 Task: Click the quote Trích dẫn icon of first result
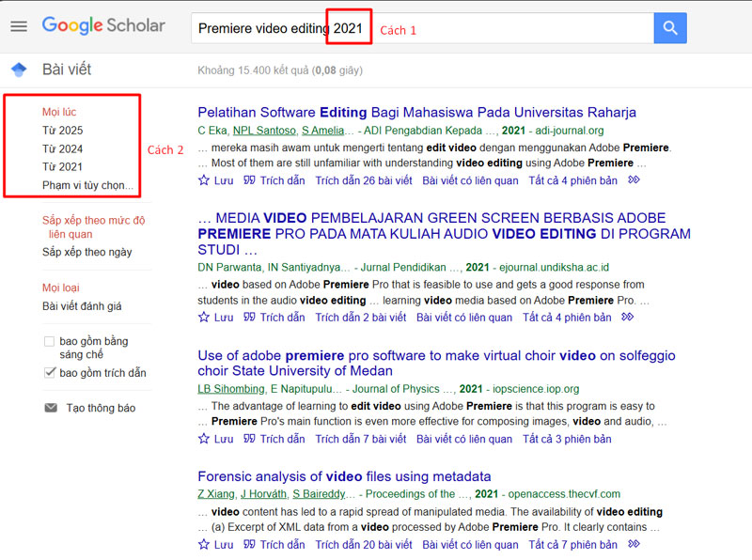click(249, 180)
